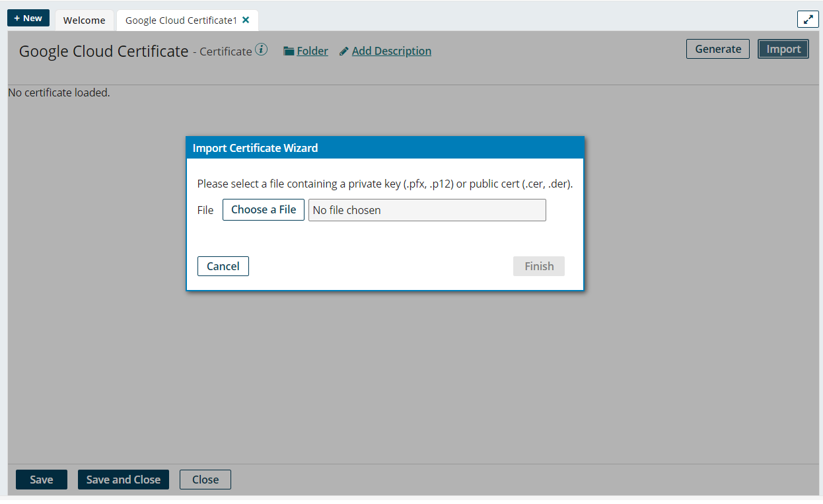The height and width of the screenshot is (504, 823).
Task: Click the info icon beside Certificate
Action: (262, 50)
